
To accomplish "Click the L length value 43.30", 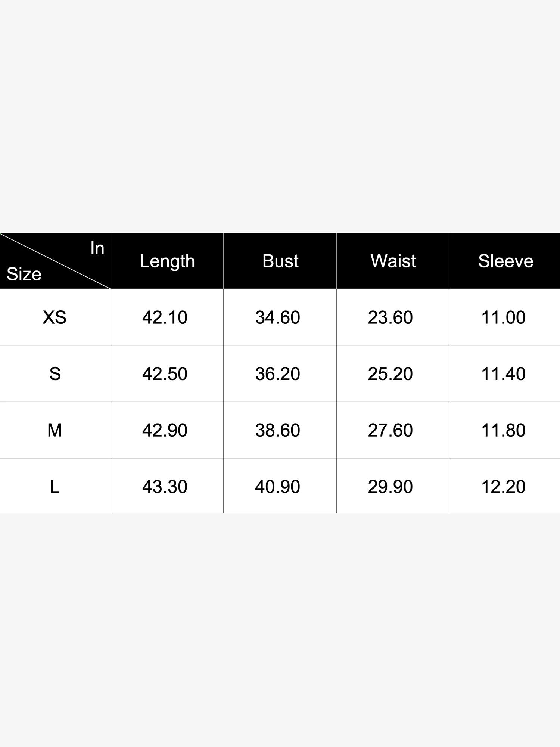I will (x=165, y=487).
